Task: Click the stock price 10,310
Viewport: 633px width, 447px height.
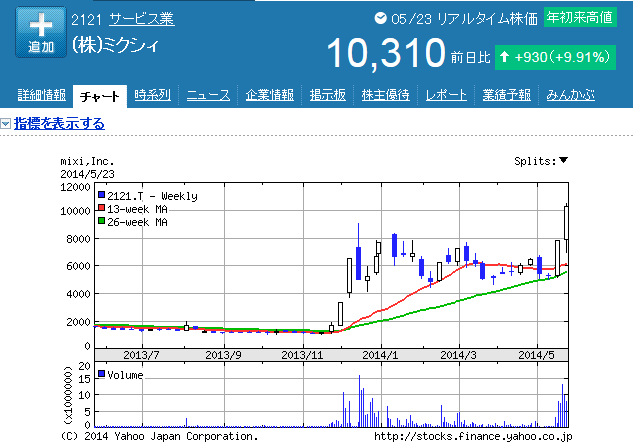Action: (386, 54)
